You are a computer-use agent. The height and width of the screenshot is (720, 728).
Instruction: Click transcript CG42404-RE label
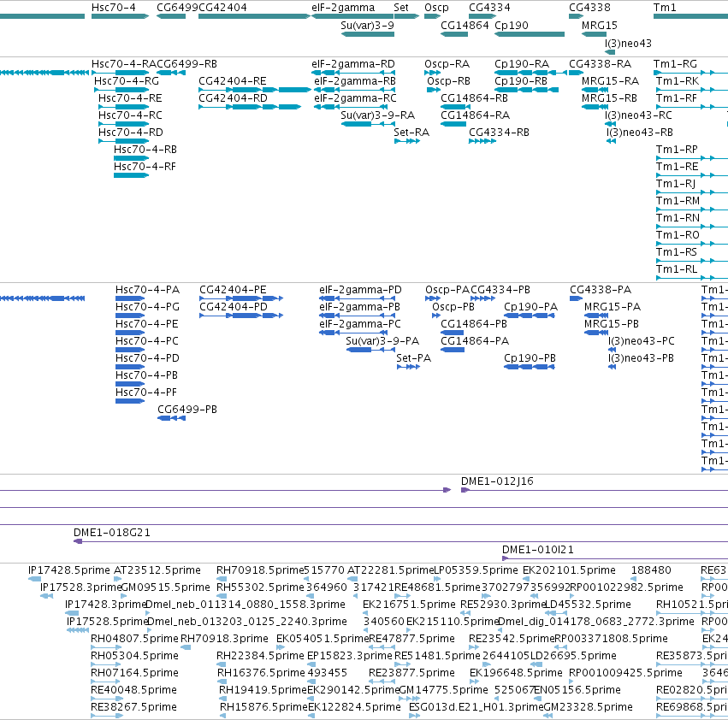coord(233,81)
